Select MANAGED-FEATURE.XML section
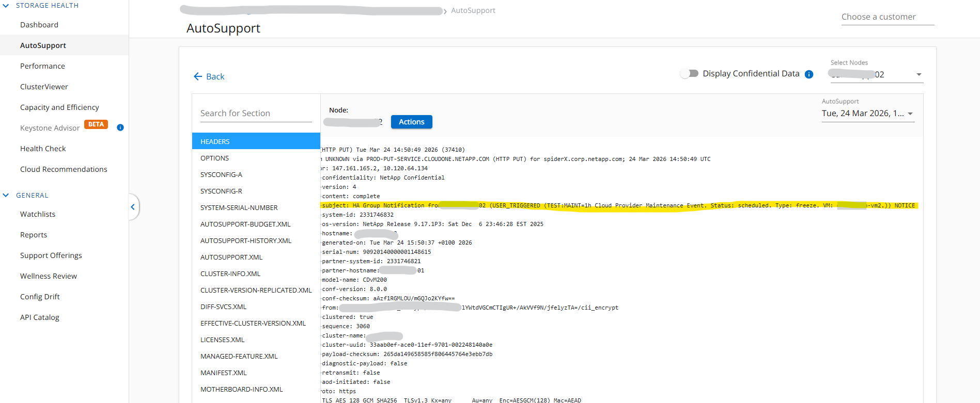Screen dimensions: 980x403 tap(256, 356)
